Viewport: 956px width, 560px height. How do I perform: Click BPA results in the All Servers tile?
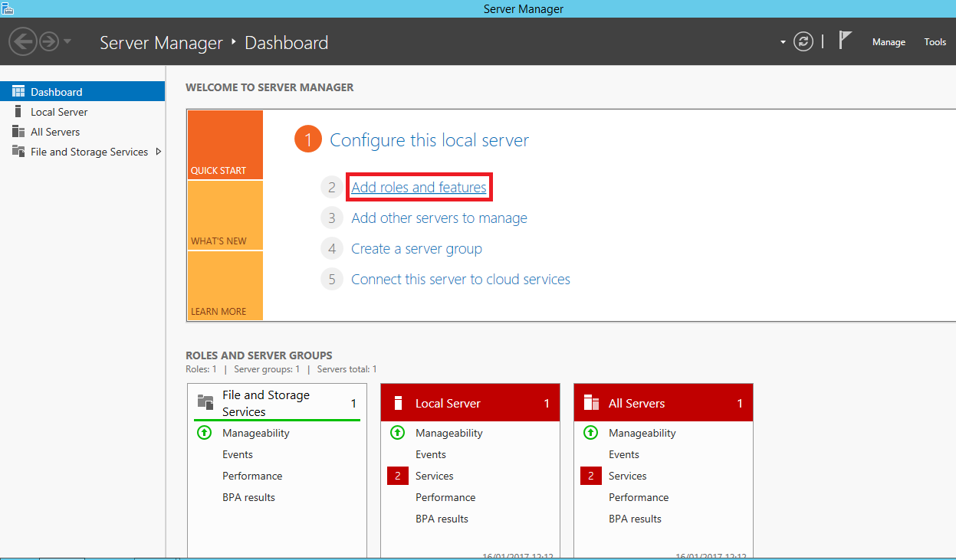tap(635, 519)
